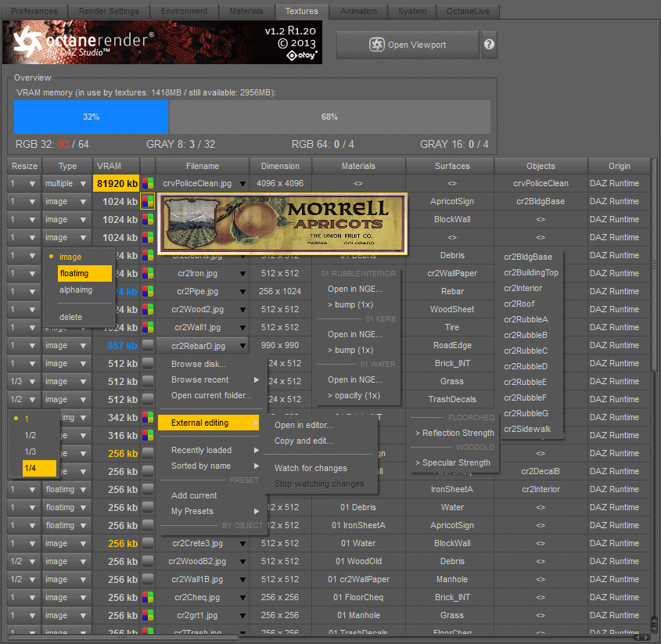Open the cr2Iron.jpg filename dropdown arrow
Screen dimensions: 661x644
(242, 274)
